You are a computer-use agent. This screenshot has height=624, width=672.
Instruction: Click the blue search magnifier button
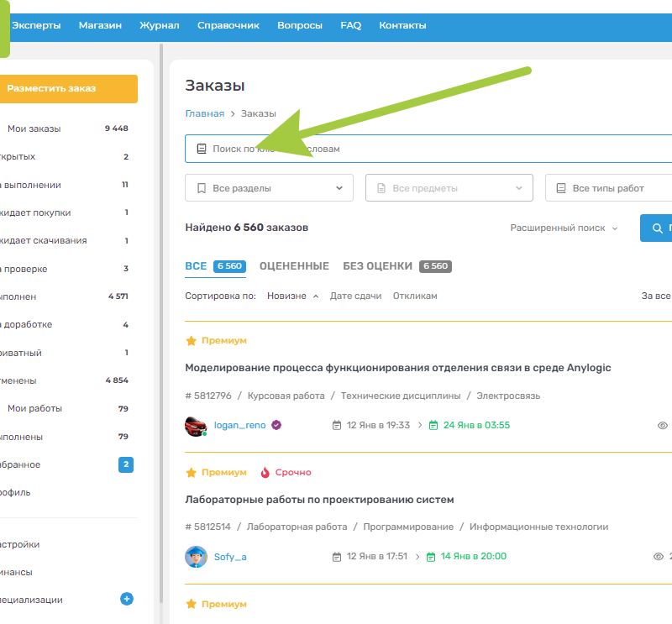656,228
